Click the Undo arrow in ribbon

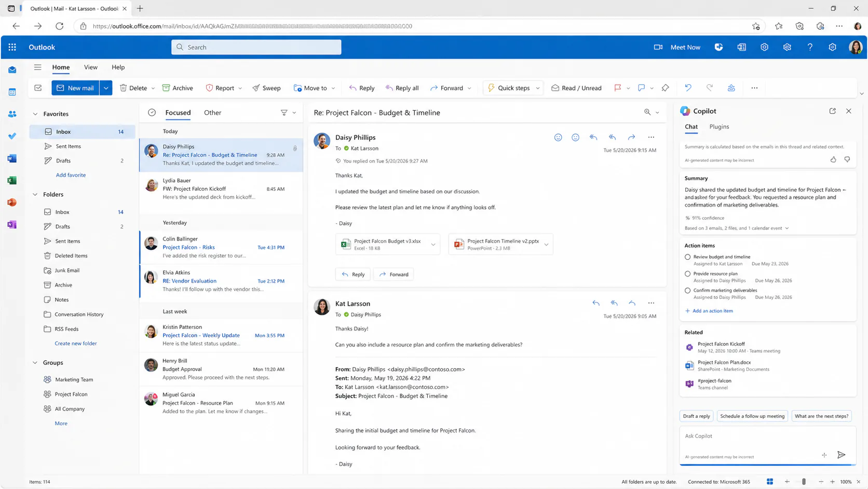tap(688, 88)
